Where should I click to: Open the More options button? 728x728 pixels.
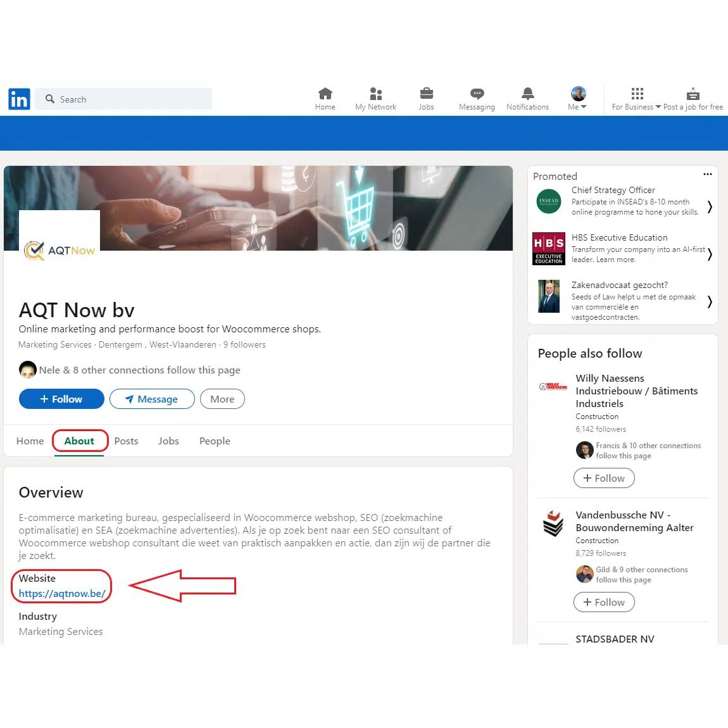tap(222, 399)
